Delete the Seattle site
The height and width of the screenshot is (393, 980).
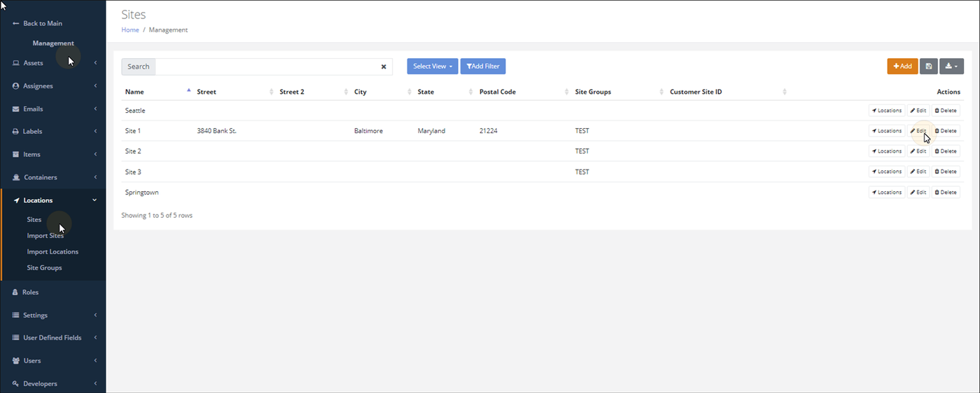(x=946, y=111)
